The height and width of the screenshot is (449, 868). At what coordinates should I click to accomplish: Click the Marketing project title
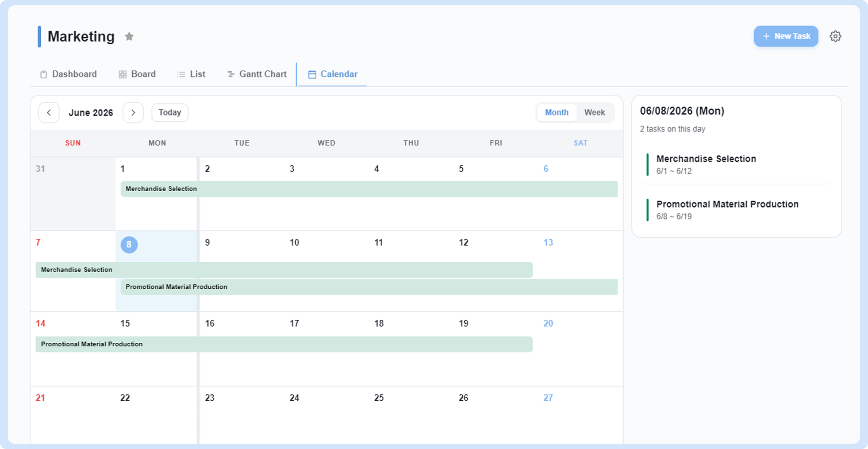(81, 36)
